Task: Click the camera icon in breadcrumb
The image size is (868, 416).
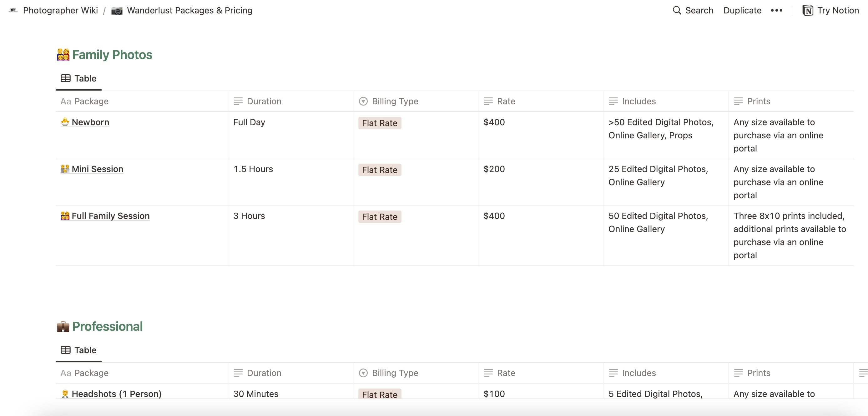Action: pyautogui.click(x=117, y=10)
